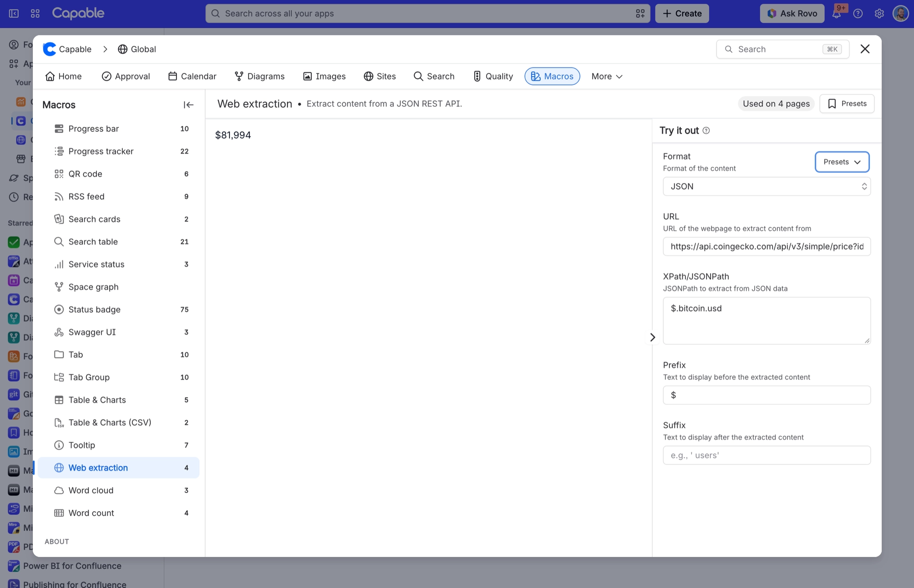This screenshot has width=914, height=588.
Task: Click the Ask Rovo button
Action: [792, 14]
